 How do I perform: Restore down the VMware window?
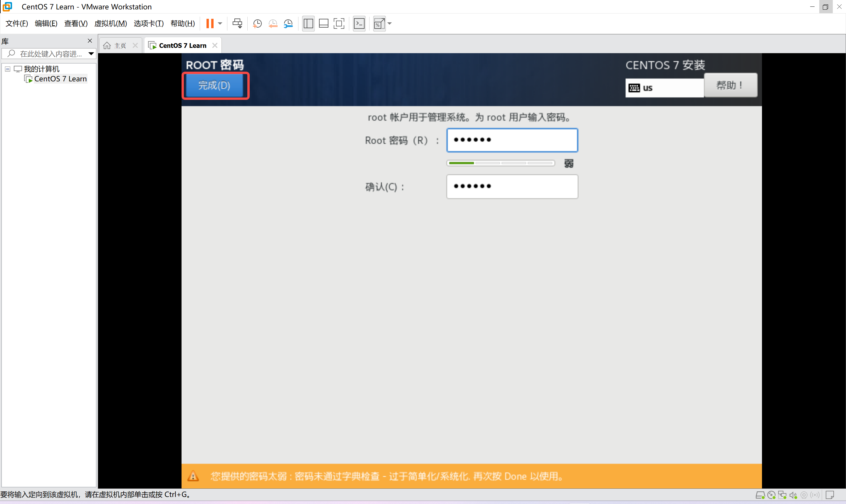click(825, 6)
